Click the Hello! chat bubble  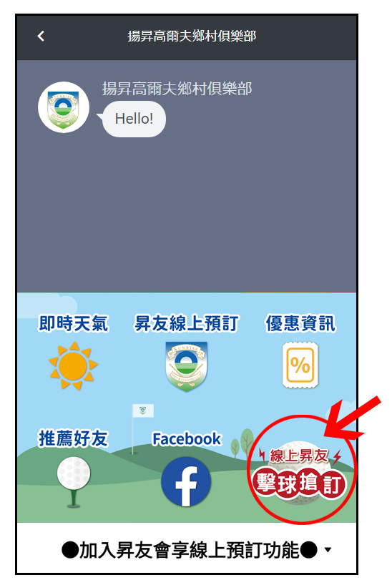click(x=134, y=119)
